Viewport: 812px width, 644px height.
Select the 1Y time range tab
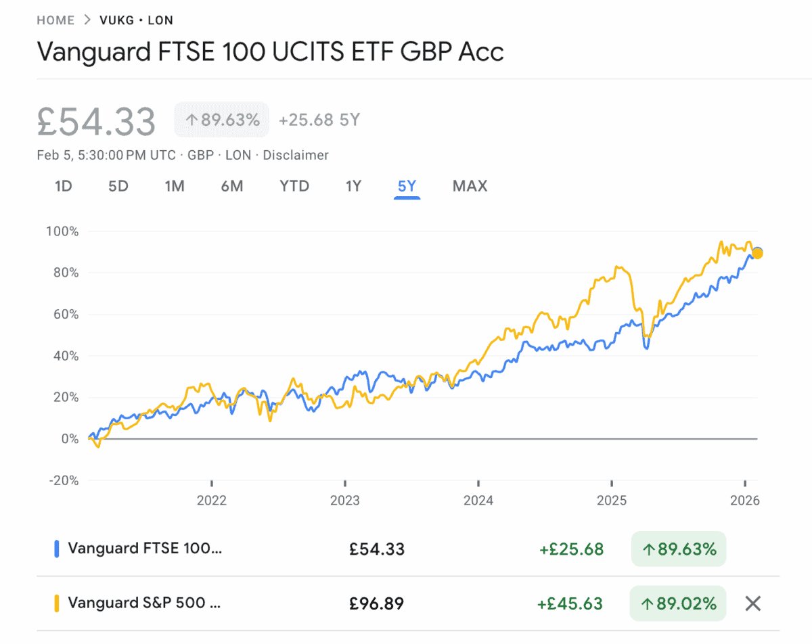(x=353, y=186)
